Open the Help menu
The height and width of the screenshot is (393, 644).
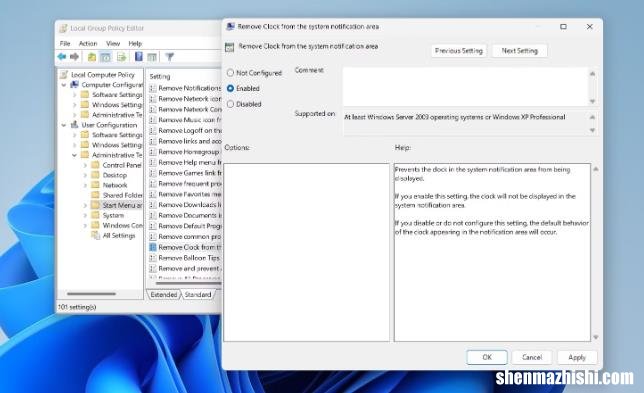(135, 43)
